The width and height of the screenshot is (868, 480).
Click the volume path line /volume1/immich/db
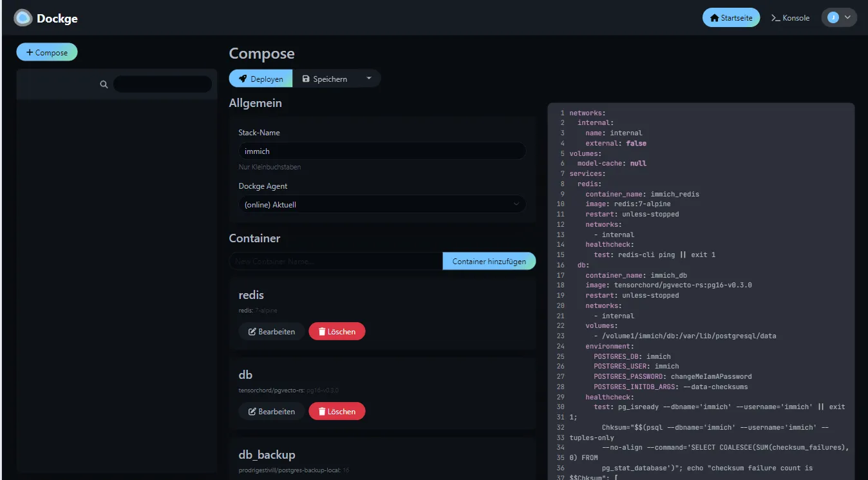tap(684, 336)
